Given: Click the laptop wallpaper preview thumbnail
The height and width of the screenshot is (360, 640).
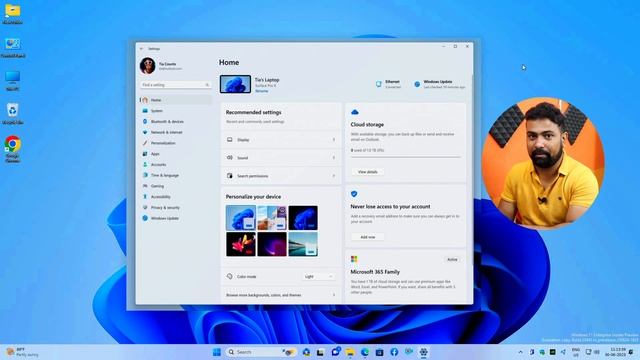Looking at the screenshot, I should click(x=236, y=84).
